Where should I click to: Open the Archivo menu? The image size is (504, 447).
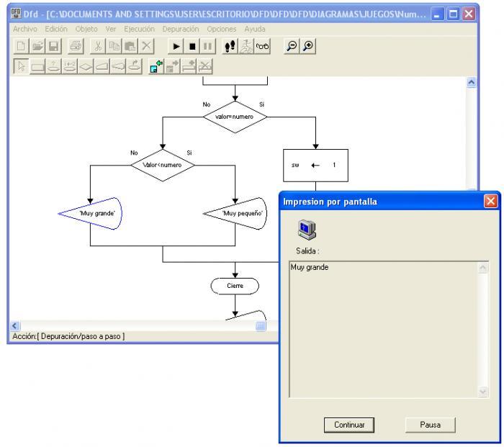click(x=25, y=29)
